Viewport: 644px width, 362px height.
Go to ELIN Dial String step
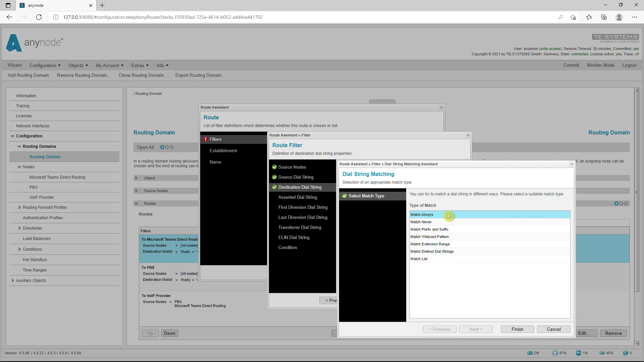pos(294,237)
